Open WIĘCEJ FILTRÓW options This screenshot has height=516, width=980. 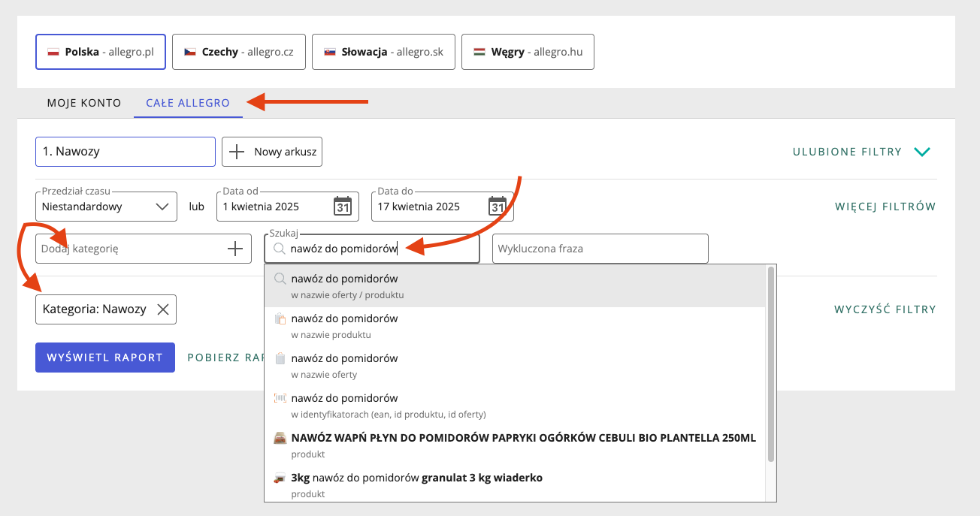pyautogui.click(x=885, y=206)
